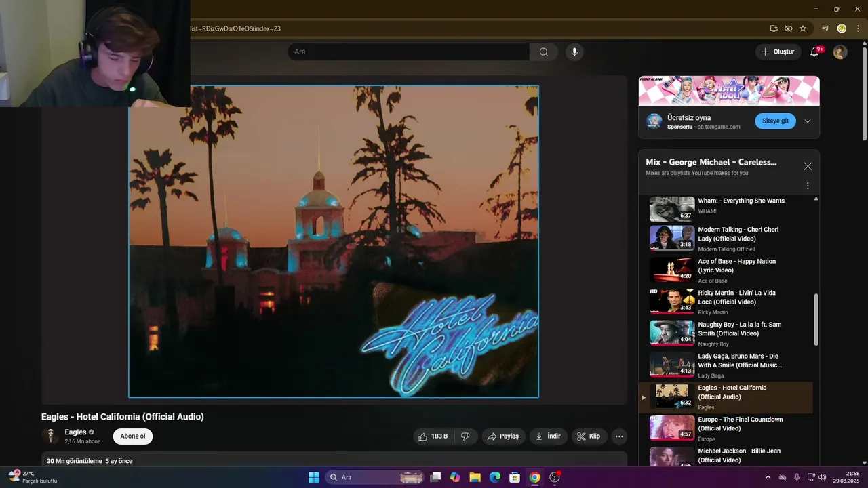Play Naughty Boy - La la la
This screenshot has width=868, height=488.
[726, 333]
